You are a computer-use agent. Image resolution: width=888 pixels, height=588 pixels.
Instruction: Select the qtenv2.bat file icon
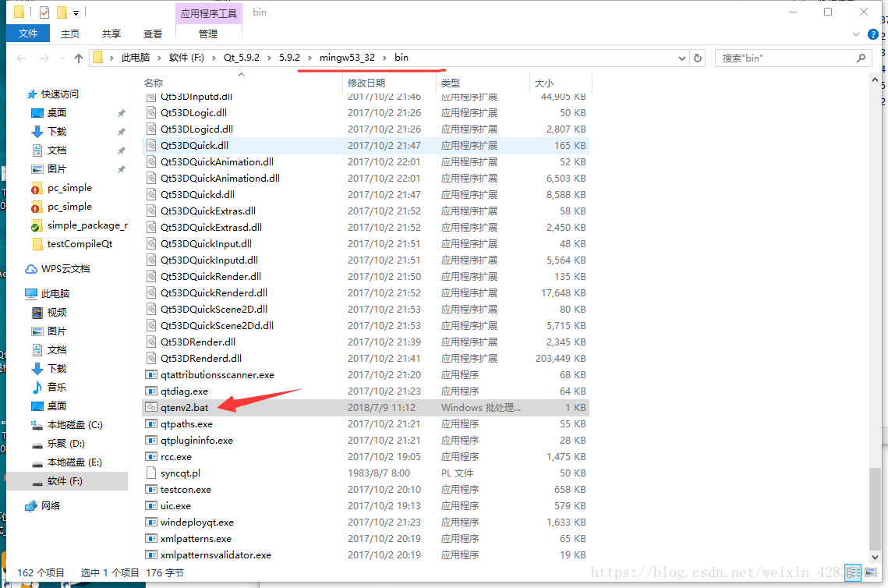coord(151,407)
